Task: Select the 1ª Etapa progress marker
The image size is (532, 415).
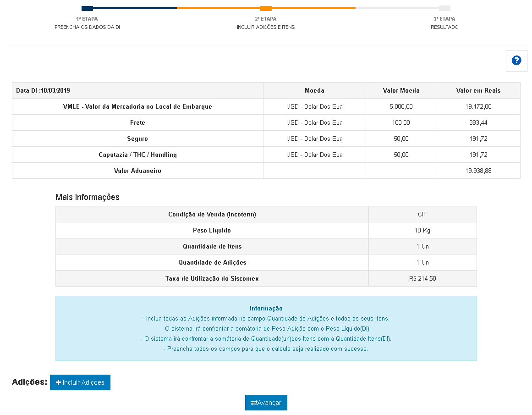Action: click(87, 8)
